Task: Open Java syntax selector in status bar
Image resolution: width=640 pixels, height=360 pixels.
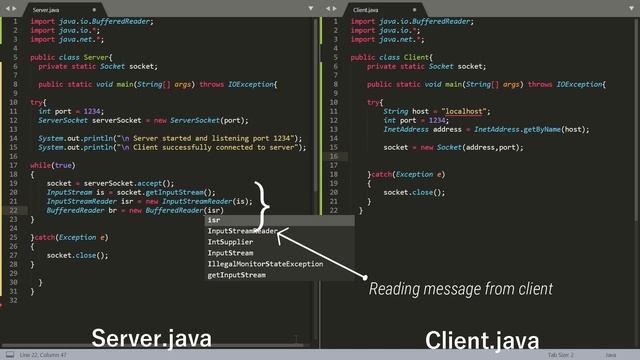Action: (x=611, y=355)
